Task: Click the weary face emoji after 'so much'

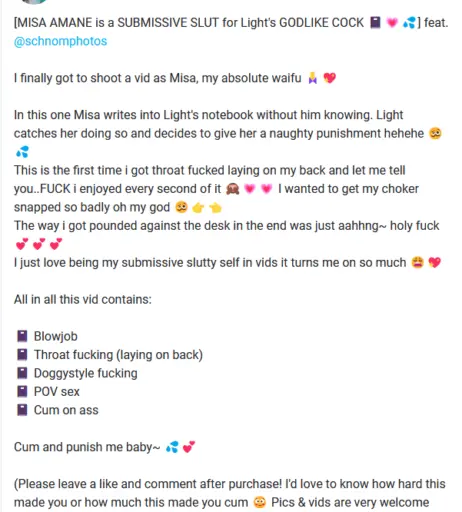Action: click(417, 263)
